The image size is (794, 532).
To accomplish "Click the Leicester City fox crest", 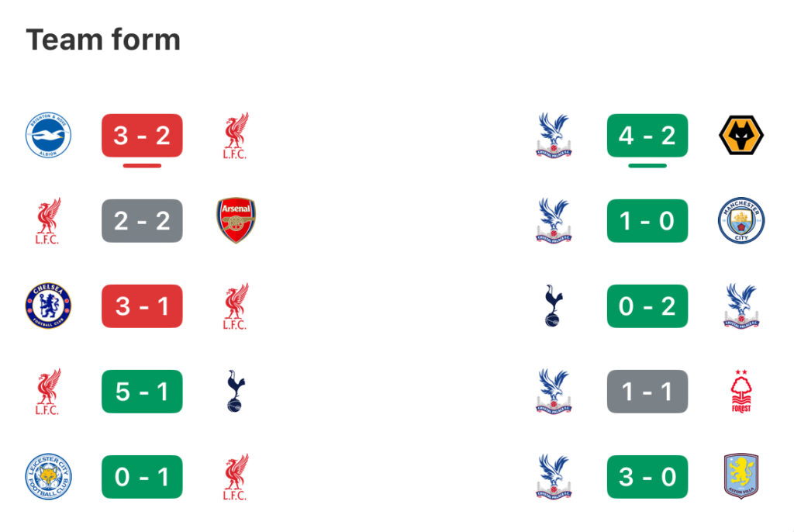I will pos(48,476).
